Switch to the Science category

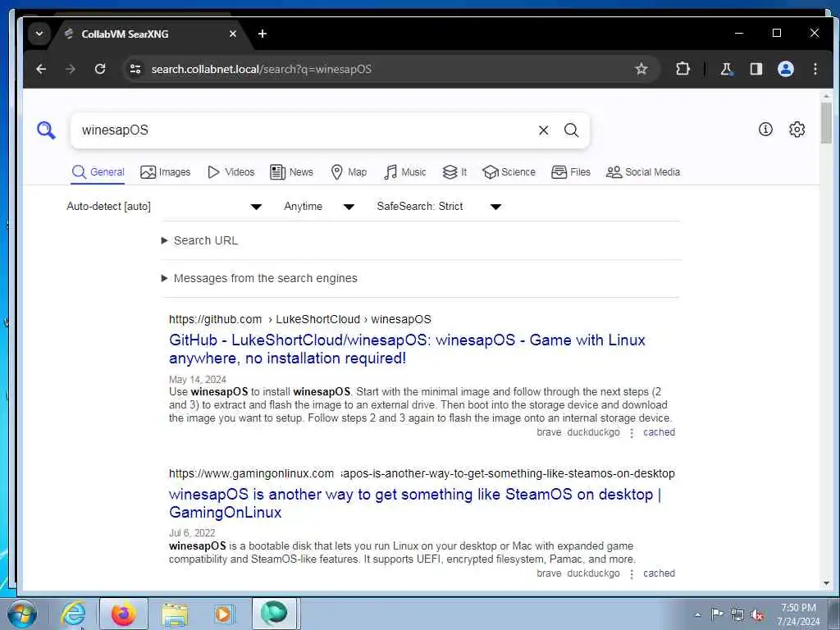[x=509, y=172]
